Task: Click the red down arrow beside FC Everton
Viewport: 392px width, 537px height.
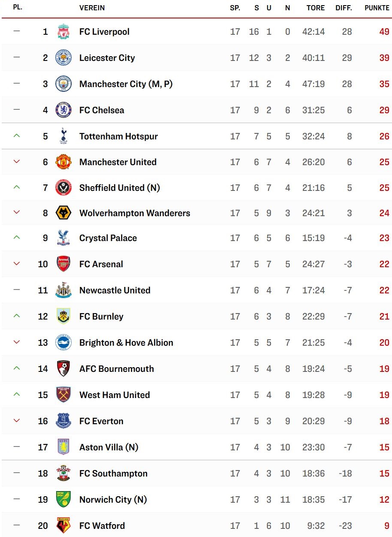Action: click(x=17, y=420)
